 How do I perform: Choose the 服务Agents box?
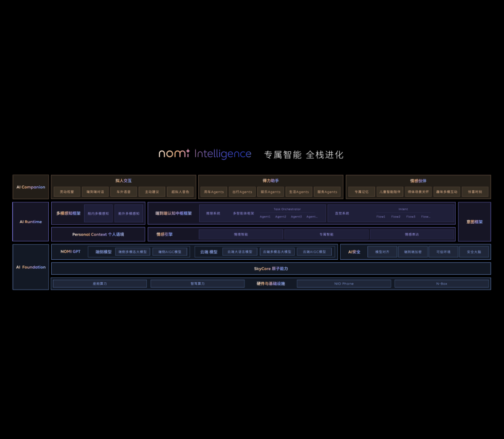(327, 192)
